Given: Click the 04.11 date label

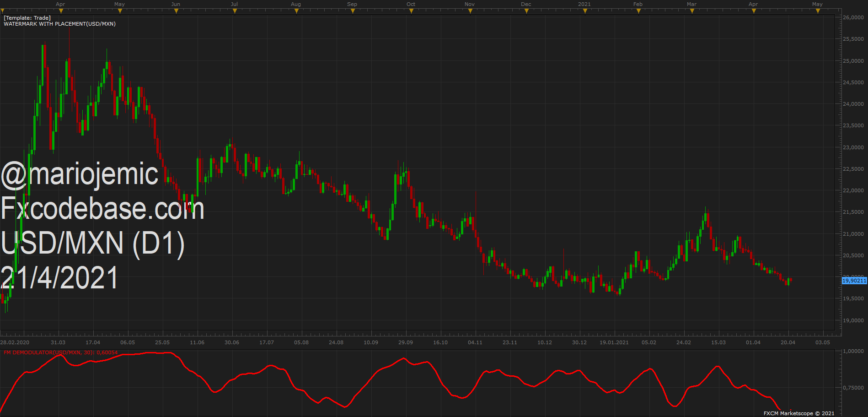Looking at the screenshot, I should pos(475,342).
